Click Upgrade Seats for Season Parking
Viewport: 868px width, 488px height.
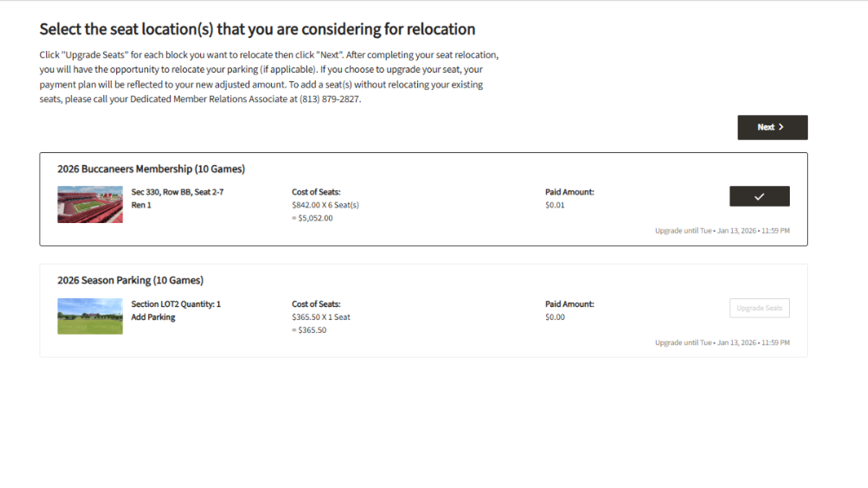[x=759, y=308]
